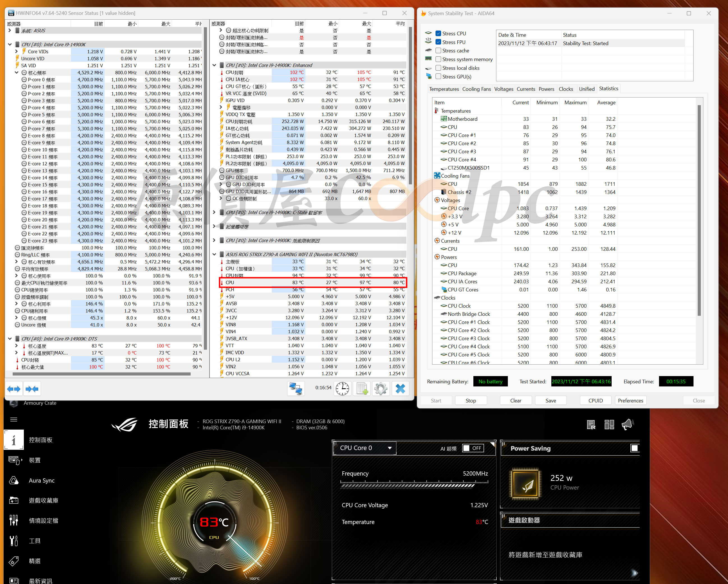Viewport: 728px width, 584px height.
Task: Collapse i9-14900K DTS sensor group
Action: click(x=10, y=339)
